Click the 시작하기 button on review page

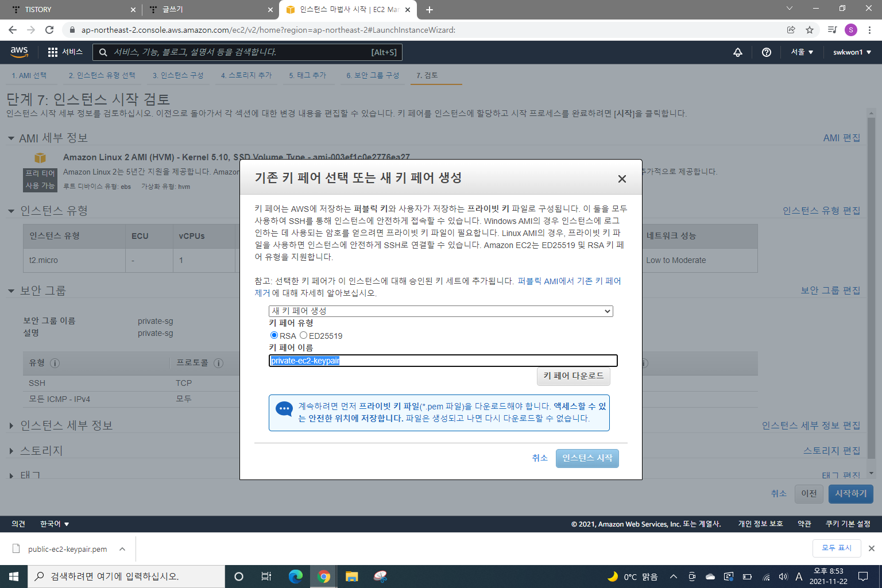[x=851, y=494]
